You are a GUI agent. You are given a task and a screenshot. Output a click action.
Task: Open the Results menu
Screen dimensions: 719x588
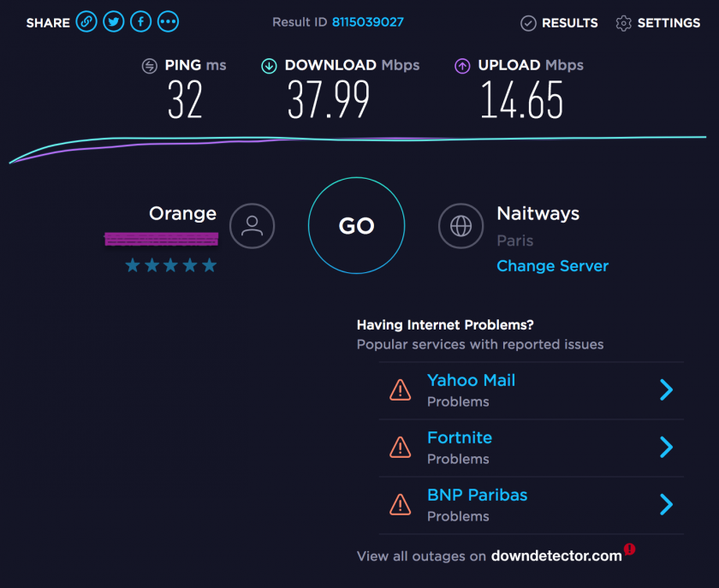[x=560, y=23]
